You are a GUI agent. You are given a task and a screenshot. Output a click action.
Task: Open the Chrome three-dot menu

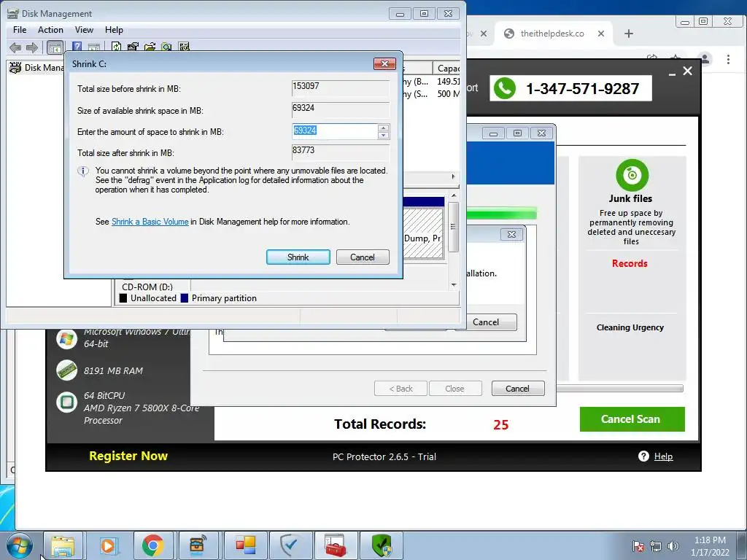[x=729, y=60]
